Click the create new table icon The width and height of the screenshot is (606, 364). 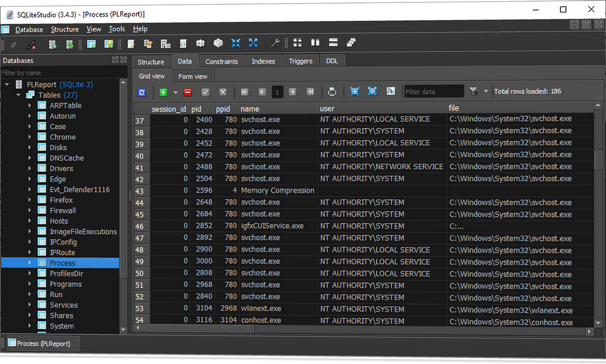pyautogui.click(x=92, y=44)
